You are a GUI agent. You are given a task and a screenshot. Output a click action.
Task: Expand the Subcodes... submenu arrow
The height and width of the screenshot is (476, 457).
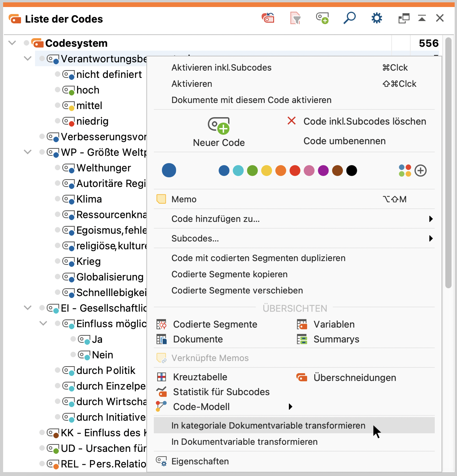[431, 238]
